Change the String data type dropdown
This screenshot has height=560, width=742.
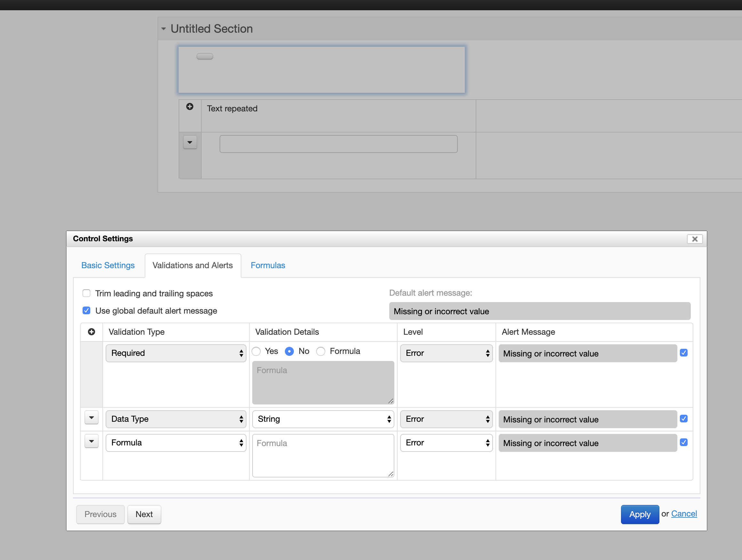323,419
